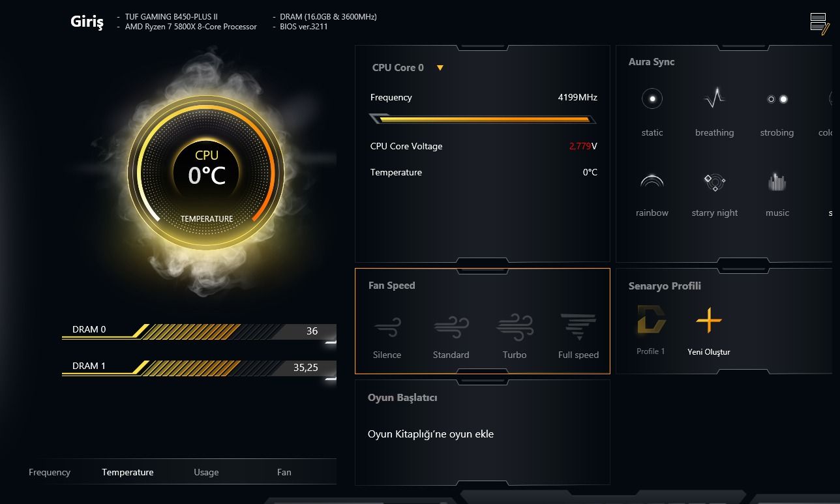
Task: Switch to the Frequency tab under the gauge
Action: [x=50, y=472]
